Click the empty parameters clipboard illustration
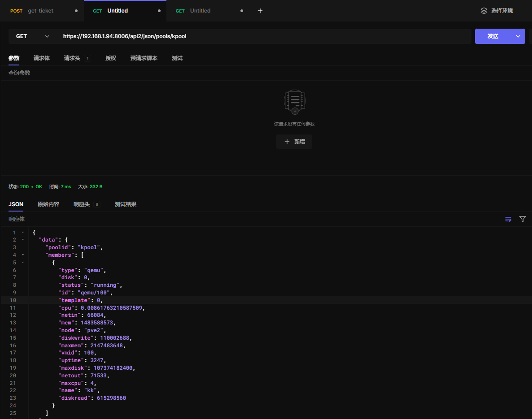This screenshot has height=419, width=532. coord(294,102)
